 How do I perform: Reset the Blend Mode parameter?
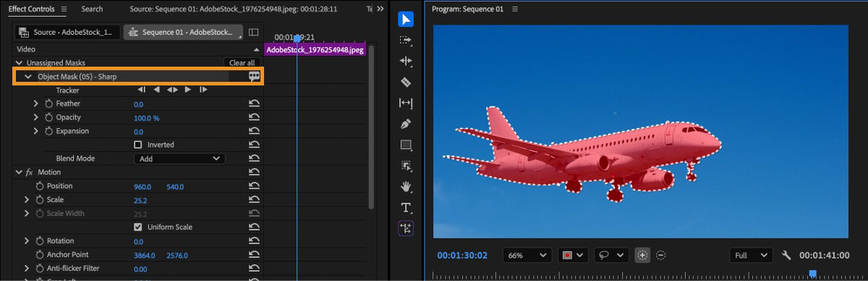coord(254,159)
